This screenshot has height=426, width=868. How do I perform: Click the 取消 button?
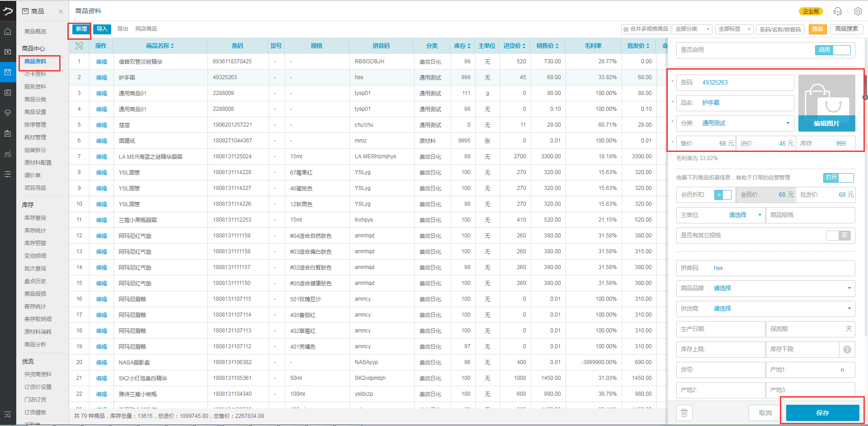click(x=765, y=413)
